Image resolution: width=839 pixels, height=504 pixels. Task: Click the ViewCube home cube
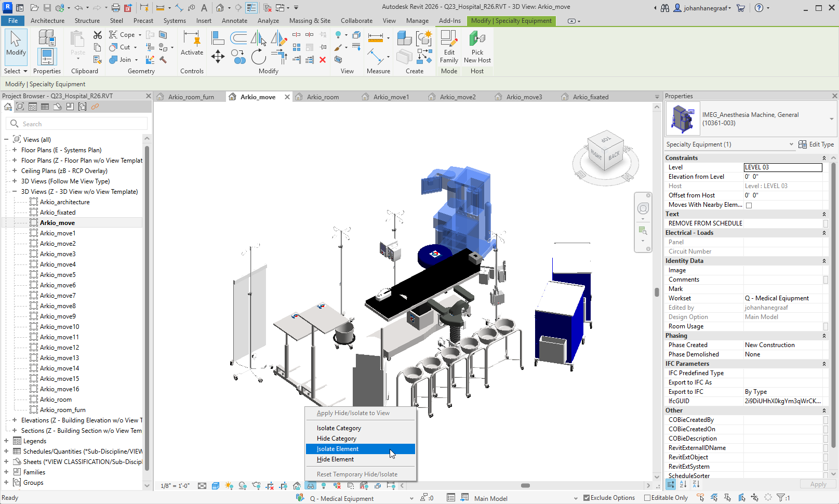click(605, 151)
